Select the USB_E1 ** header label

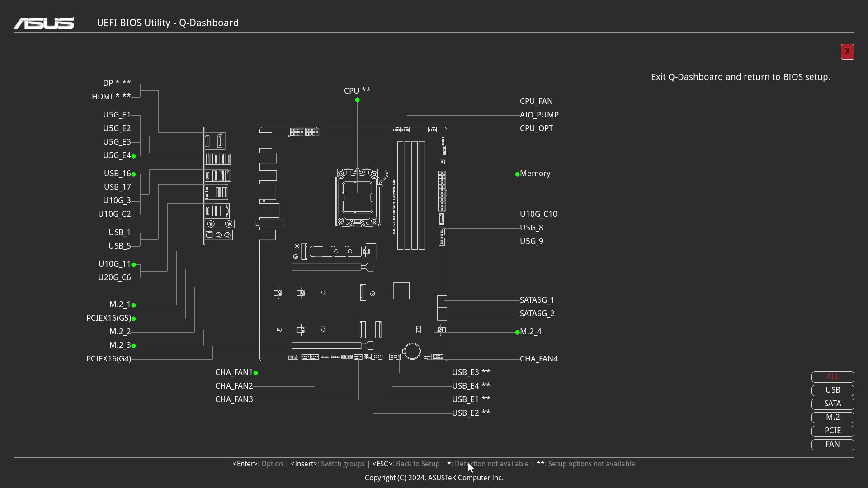[x=471, y=399]
